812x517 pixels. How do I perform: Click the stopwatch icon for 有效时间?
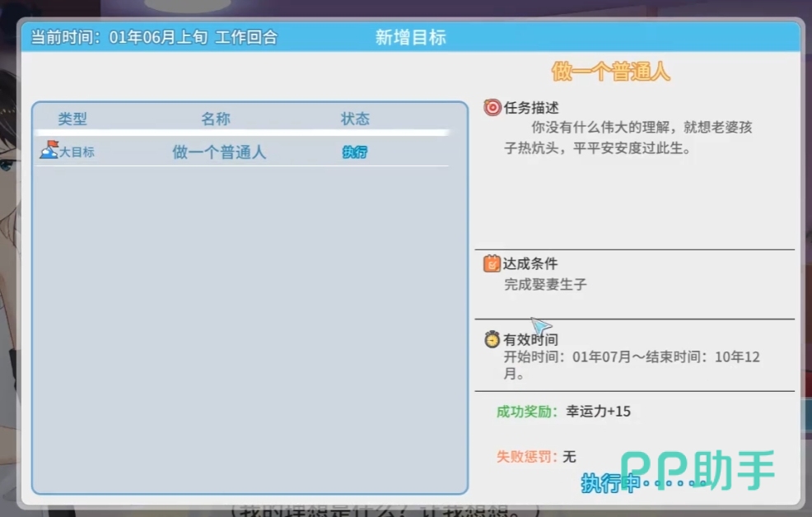492,339
